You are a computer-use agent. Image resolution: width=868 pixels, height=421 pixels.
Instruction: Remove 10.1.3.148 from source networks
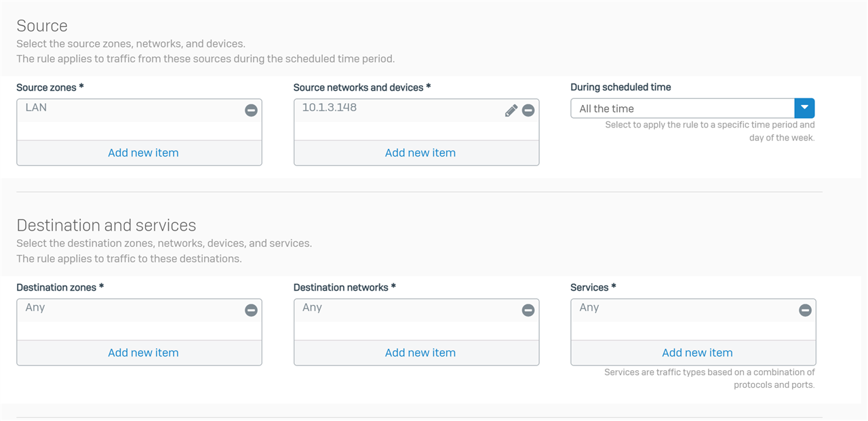pyautogui.click(x=528, y=110)
